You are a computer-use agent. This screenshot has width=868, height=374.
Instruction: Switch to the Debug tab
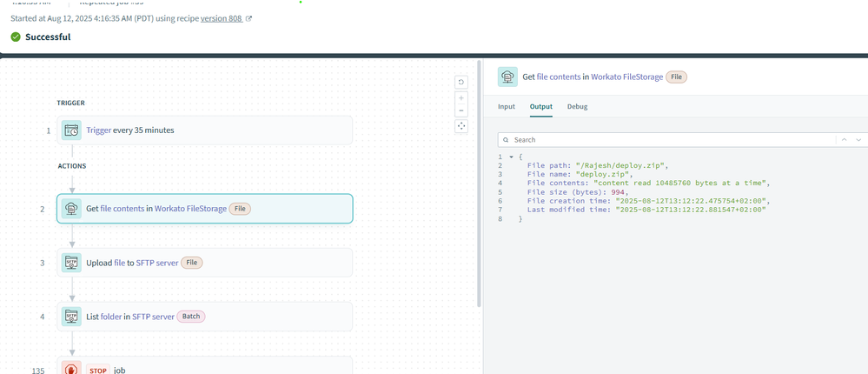578,106
